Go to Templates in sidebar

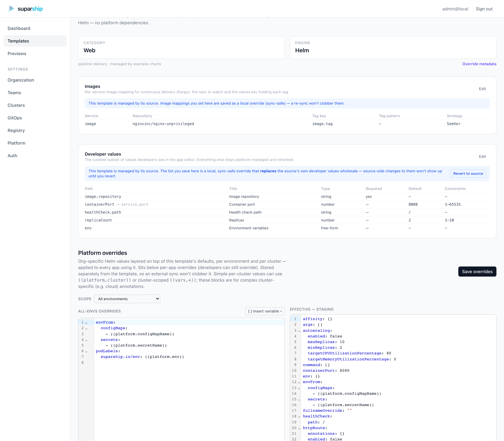(35, 41)
